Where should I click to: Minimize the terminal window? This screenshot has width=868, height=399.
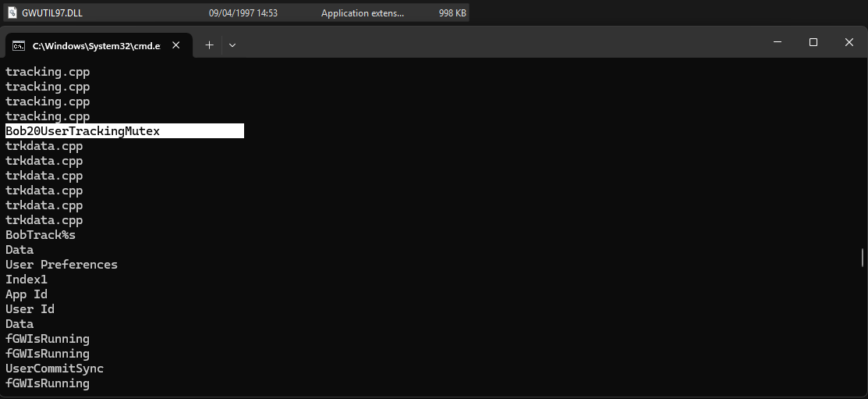[x=777, y=42]
